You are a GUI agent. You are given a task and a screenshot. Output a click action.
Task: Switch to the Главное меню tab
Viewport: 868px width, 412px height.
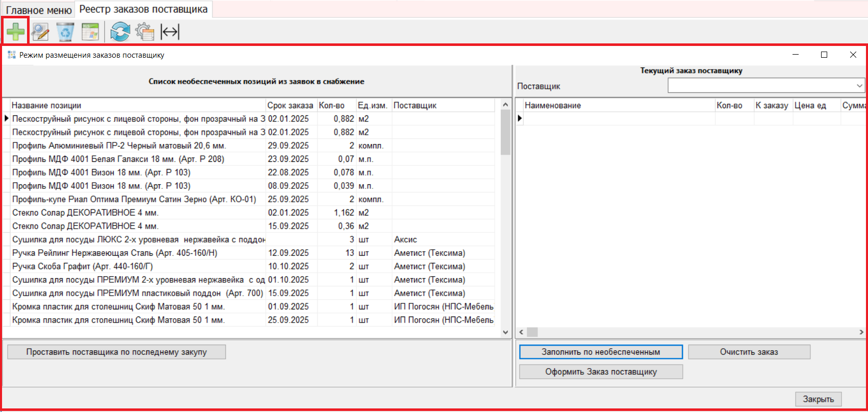39,10
